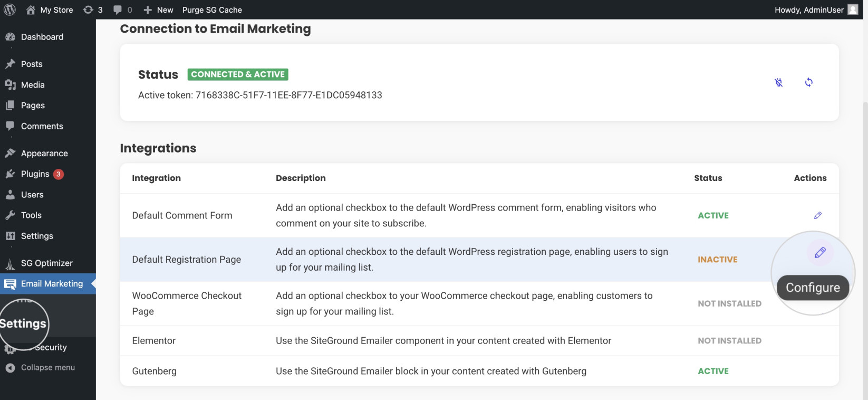The height and width of the screenshot is (400, 868).
Task: Click Howdy, AdminUser account link
Action: pyautogui.click(x=809, y=9)
